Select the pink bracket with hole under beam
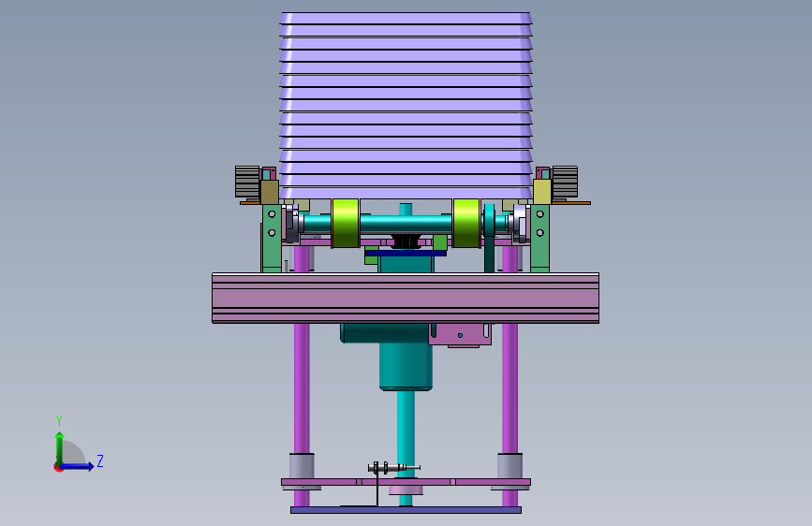 461,335
